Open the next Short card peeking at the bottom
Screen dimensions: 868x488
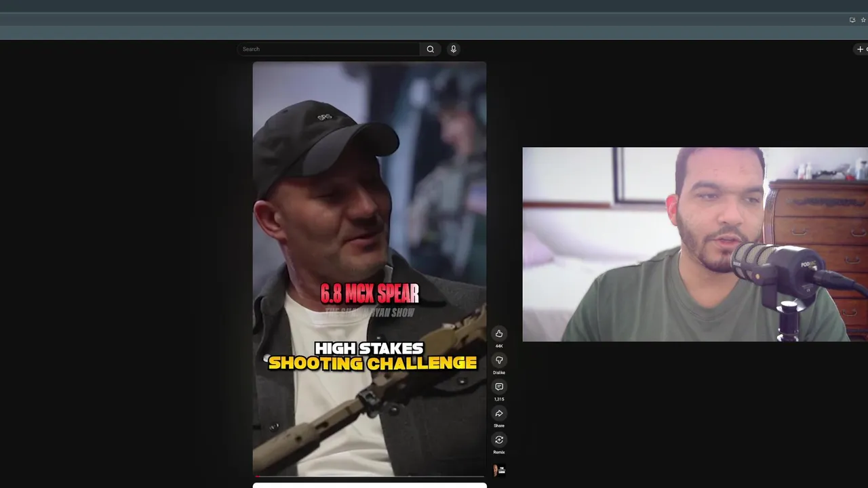[370, 485]
